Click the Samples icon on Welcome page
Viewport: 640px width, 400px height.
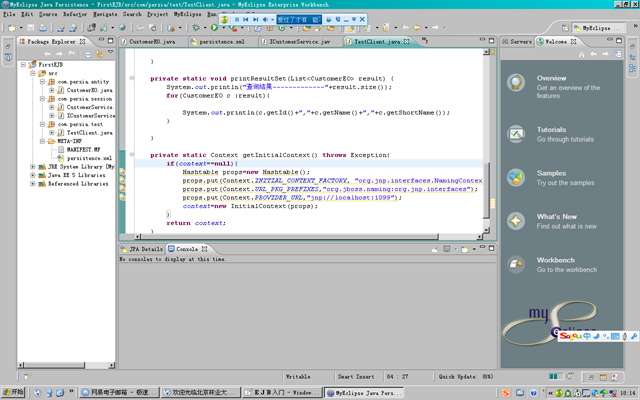tap(516, 178)
